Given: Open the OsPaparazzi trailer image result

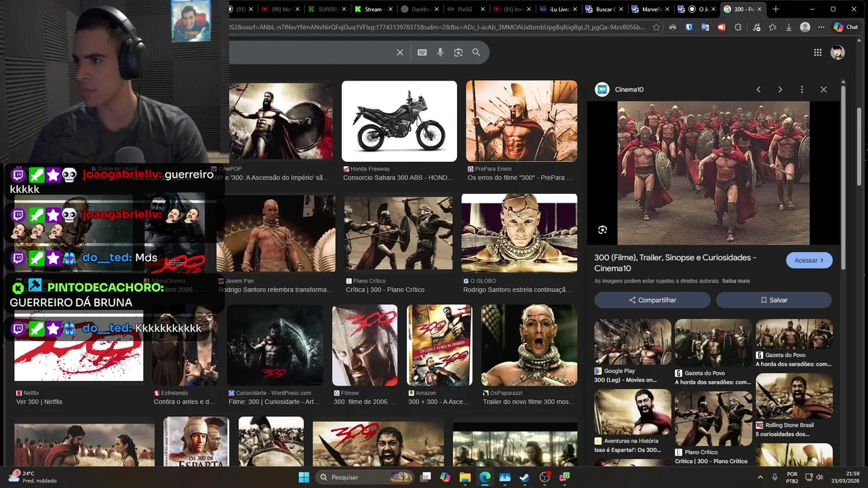Looking at the screenshot, I should point(528,345).
